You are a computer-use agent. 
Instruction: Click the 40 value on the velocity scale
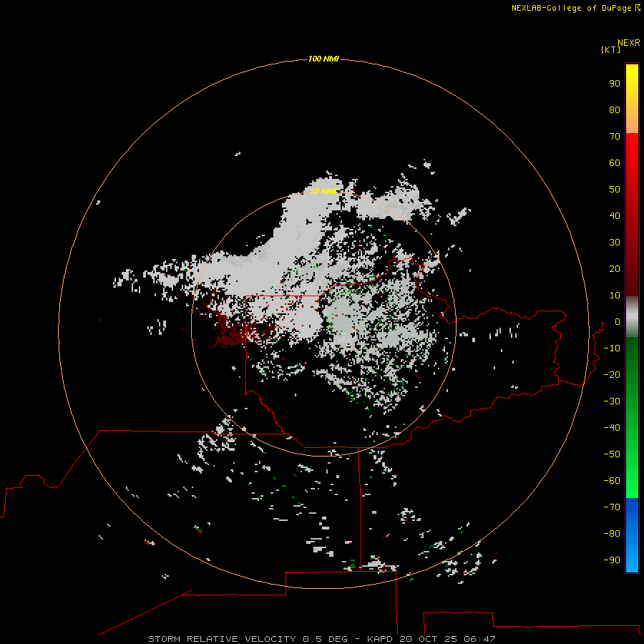click(615, 215)
